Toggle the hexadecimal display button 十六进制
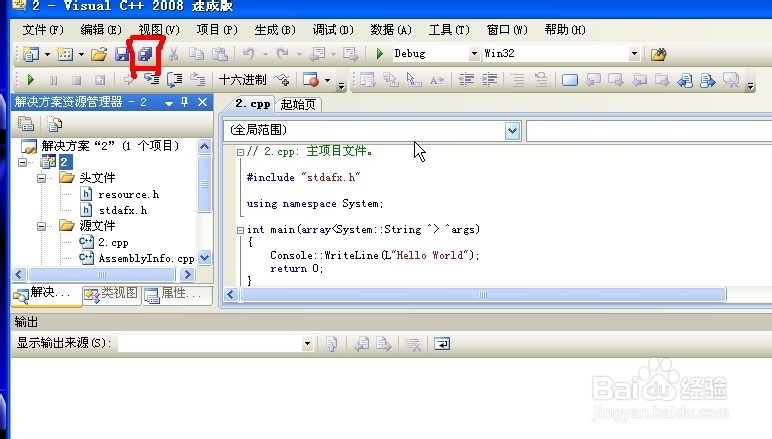 pos(243,80)
